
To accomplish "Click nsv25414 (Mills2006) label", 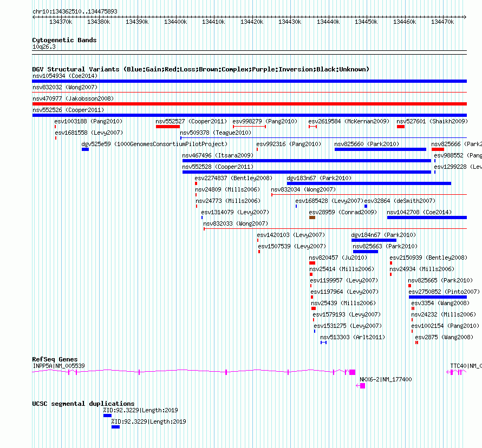I will [342, 269].
